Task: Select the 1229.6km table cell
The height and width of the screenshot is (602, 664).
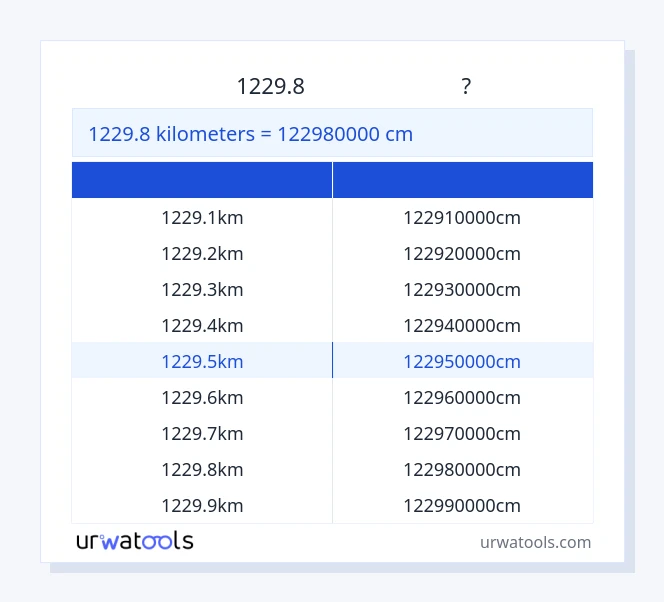Action: coord(202,398)
